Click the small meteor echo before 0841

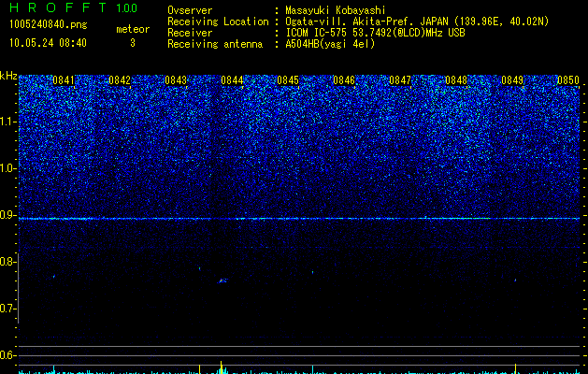(x=53, y=277)
